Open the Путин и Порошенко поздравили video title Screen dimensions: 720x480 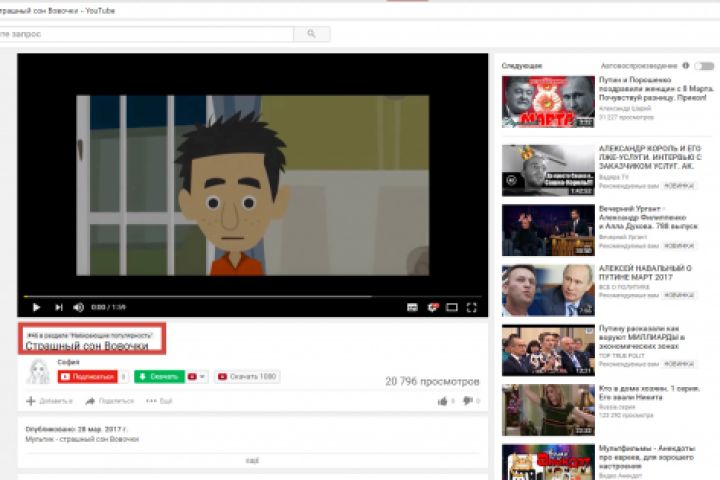656,89
